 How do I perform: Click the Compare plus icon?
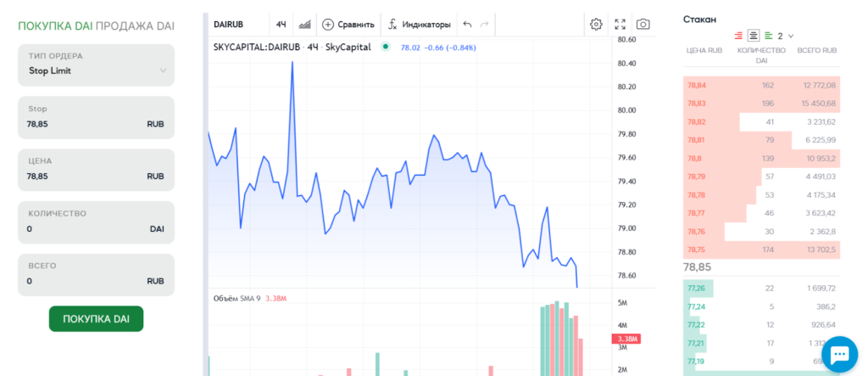328,25
